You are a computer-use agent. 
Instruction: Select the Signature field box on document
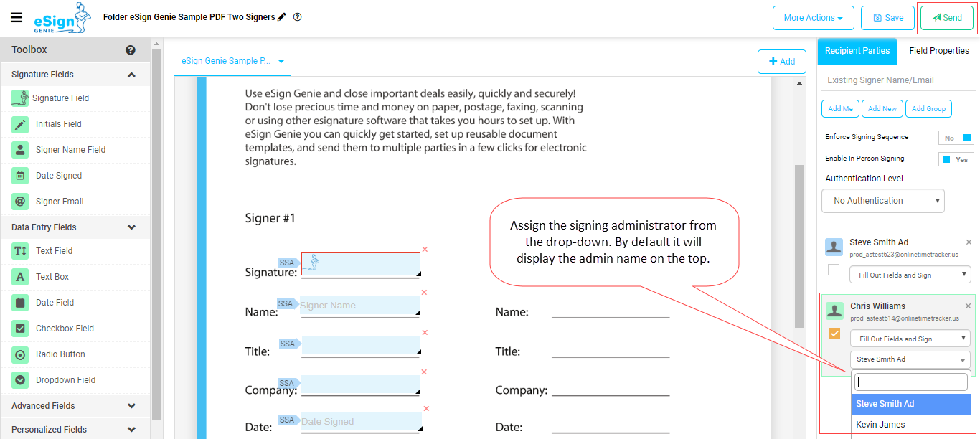pyautogui.click(x=361, y=264)
